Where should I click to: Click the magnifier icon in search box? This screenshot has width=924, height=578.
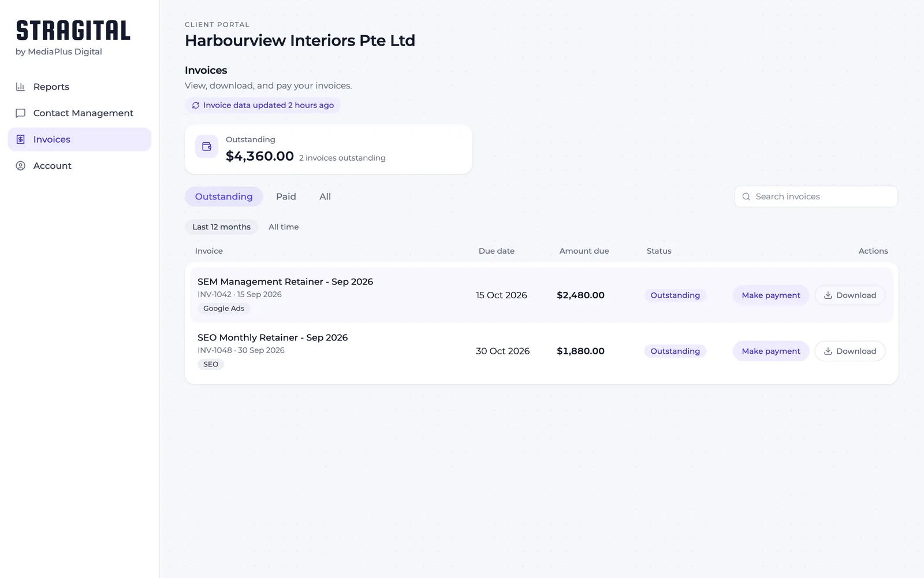pos(746,197)
